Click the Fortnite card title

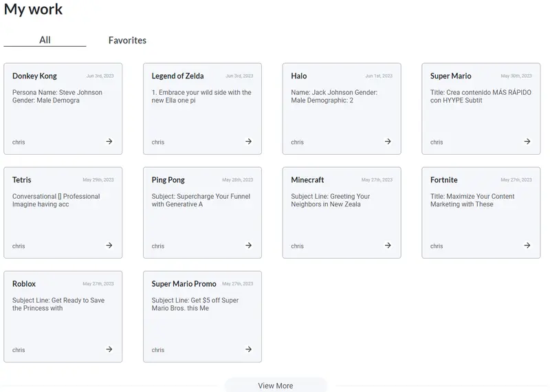pos(443,179)
